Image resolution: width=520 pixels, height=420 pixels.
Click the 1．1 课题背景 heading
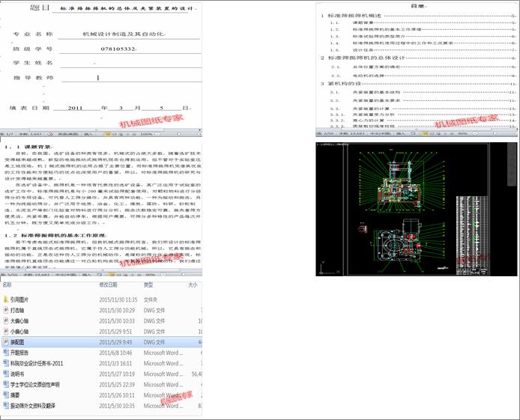pyautogui.click(x=28, y=147)
